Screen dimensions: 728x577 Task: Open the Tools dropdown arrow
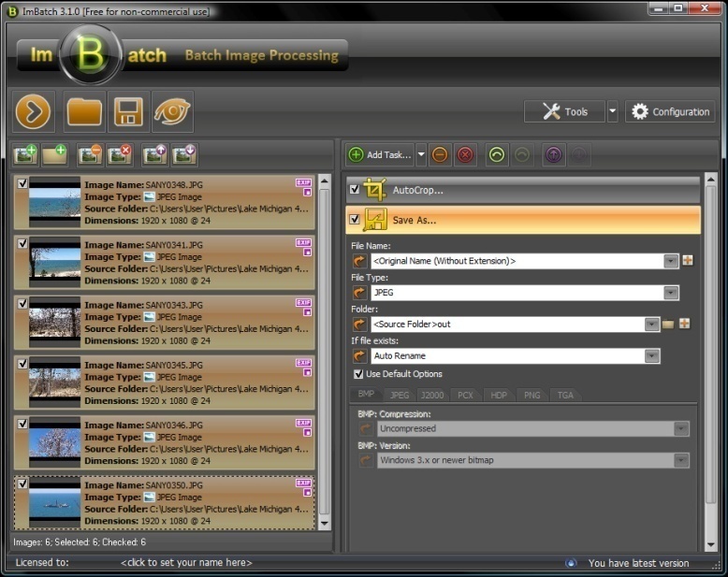point(612,112)
